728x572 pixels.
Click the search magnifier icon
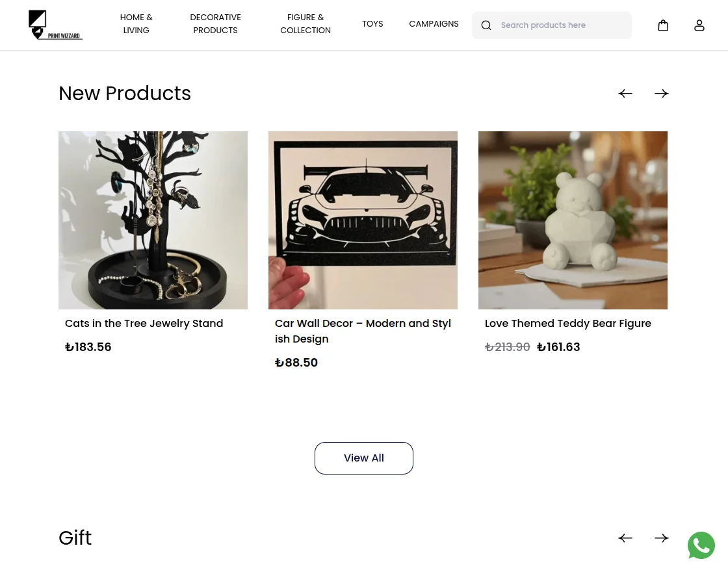(486, 25)
